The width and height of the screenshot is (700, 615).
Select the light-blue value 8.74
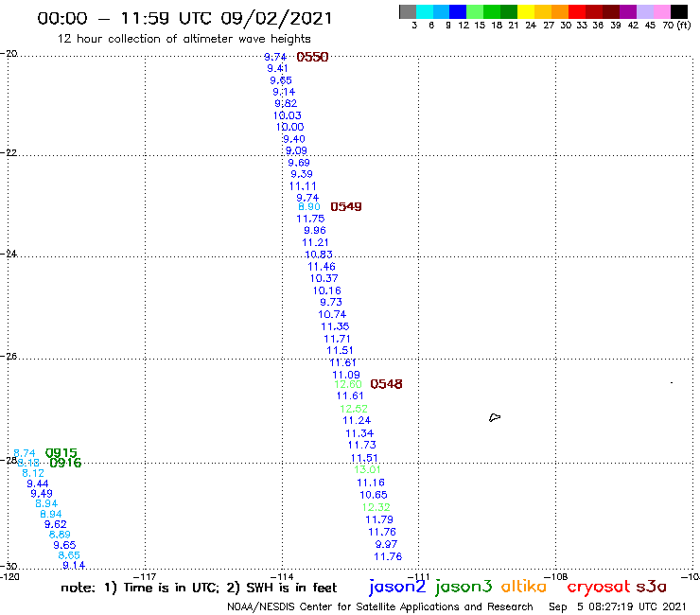tap(25, 453)
